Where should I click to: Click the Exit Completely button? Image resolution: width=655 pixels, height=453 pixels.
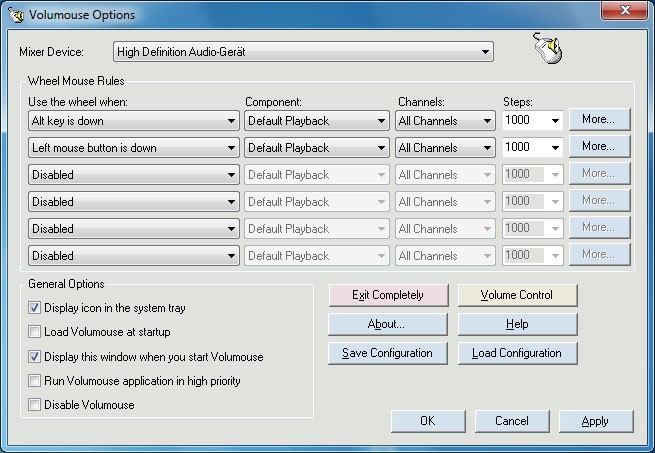coord(388,295)
